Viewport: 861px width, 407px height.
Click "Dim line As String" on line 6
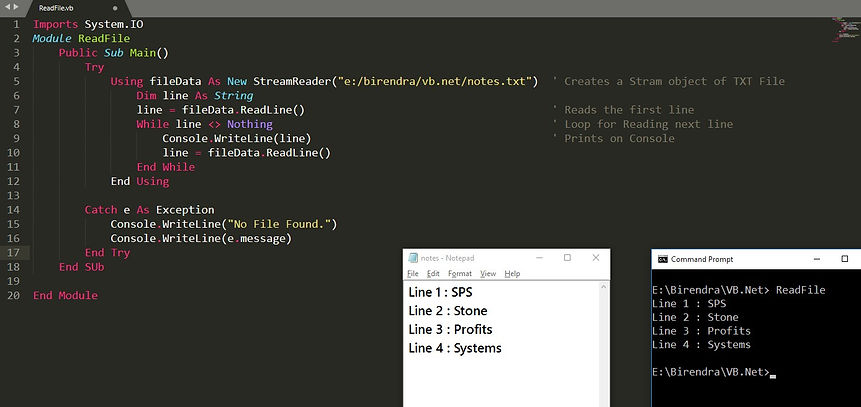195,96
